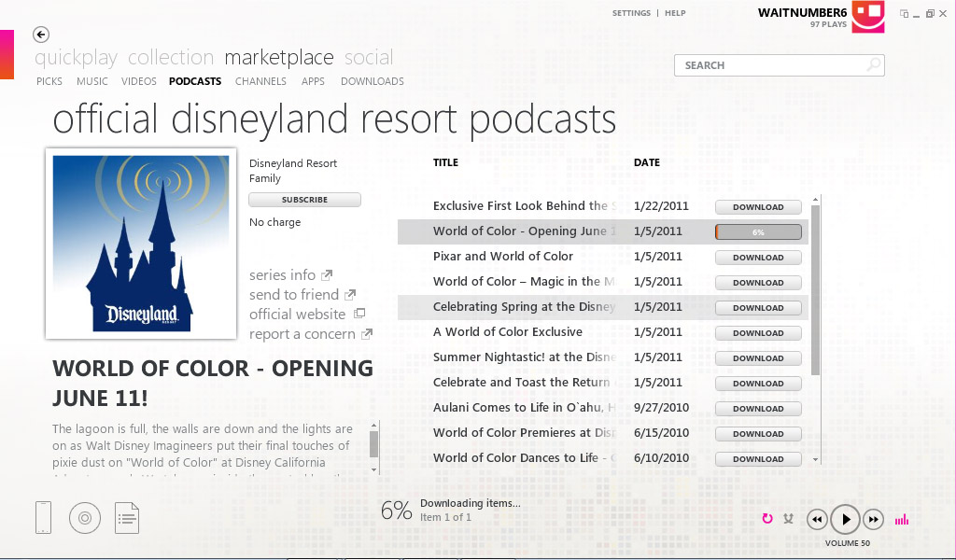Click send to friend link

tap(294, 295)
